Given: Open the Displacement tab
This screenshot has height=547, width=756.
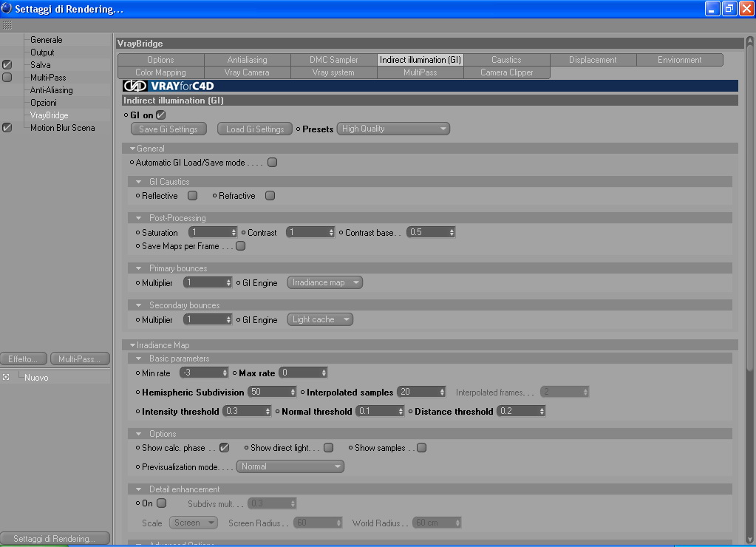Looking at the screenshot, I should (593, 60).
